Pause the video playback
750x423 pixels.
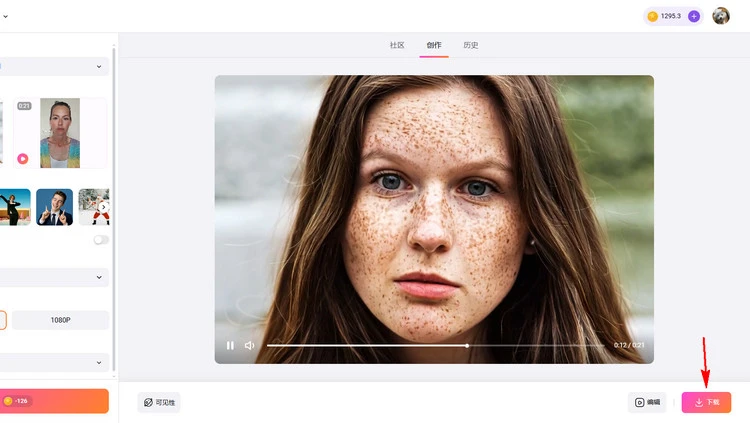coord(230,345)
